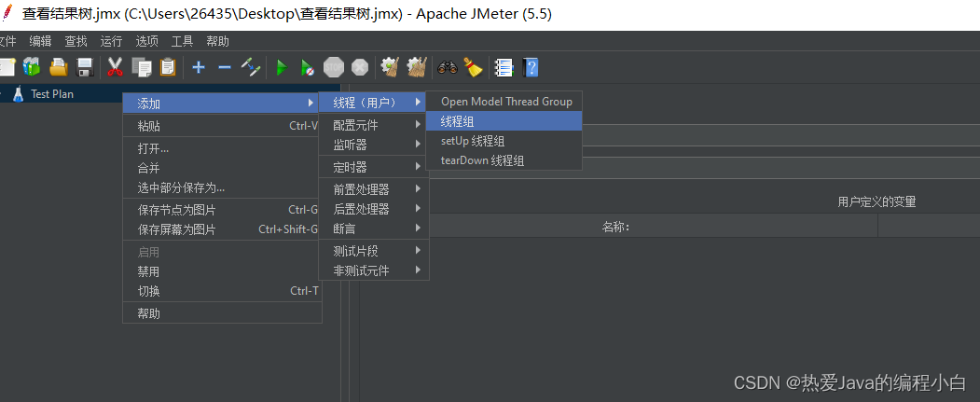Open the 编辑 menu
980x402 pixels.
(41, 41)
